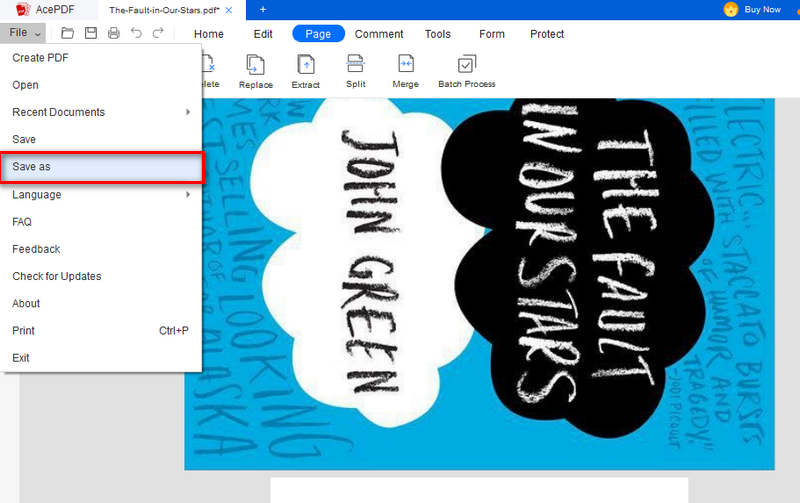Open FAQ from File menu
This screenshot has height=503, width=800.
tap(101, 222)
